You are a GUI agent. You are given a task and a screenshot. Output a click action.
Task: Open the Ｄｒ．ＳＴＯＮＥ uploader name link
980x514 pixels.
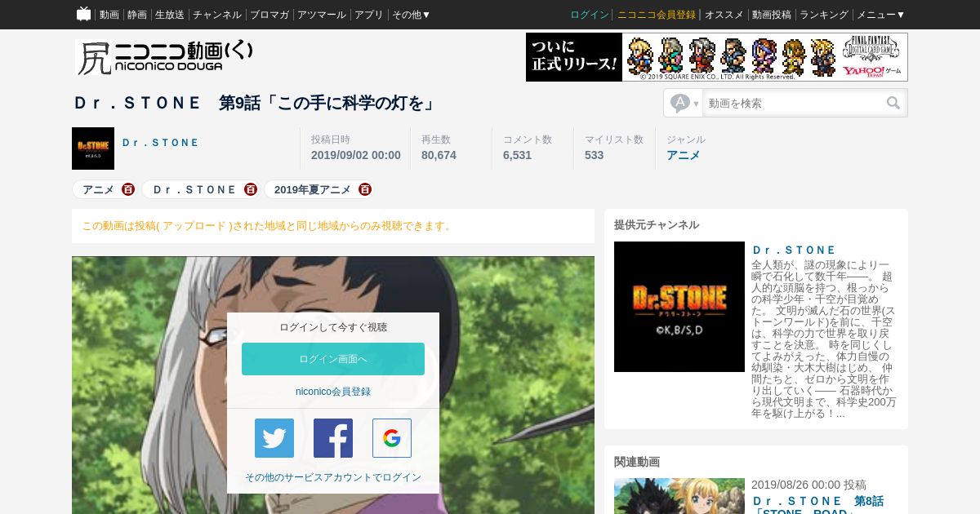[161, 143]
